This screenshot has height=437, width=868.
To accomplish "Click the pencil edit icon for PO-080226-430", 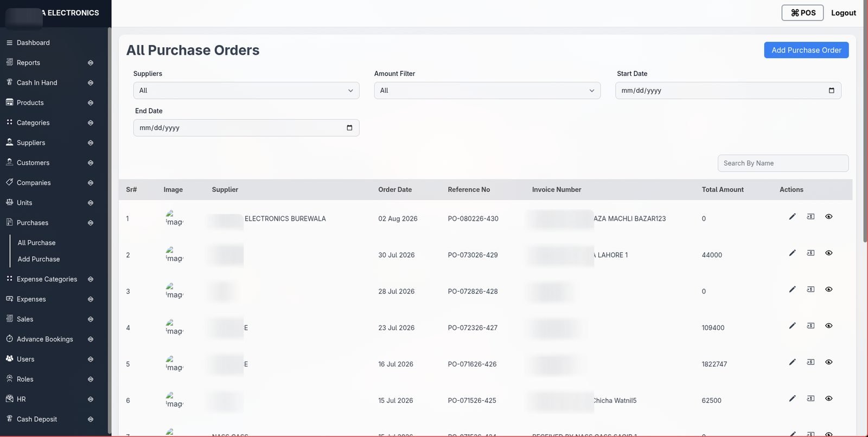I will coord(792,216).
